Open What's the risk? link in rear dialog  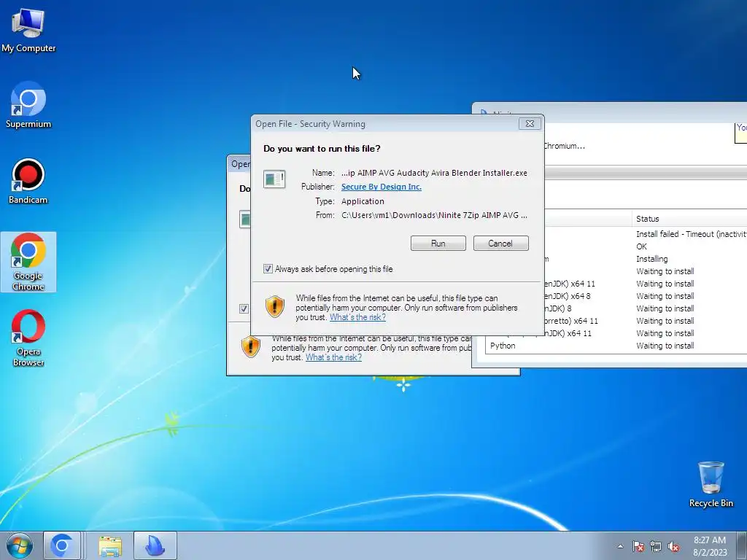(333, 357)
